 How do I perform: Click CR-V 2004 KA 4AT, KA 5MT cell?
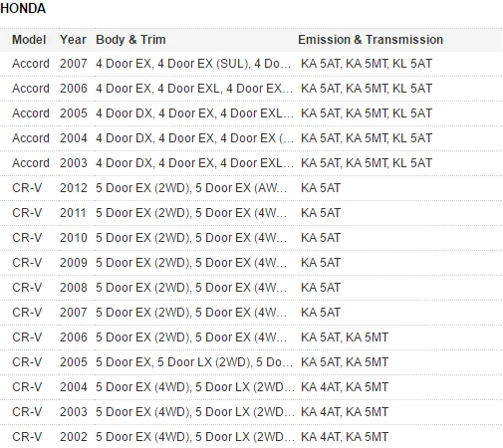(345, 387)
